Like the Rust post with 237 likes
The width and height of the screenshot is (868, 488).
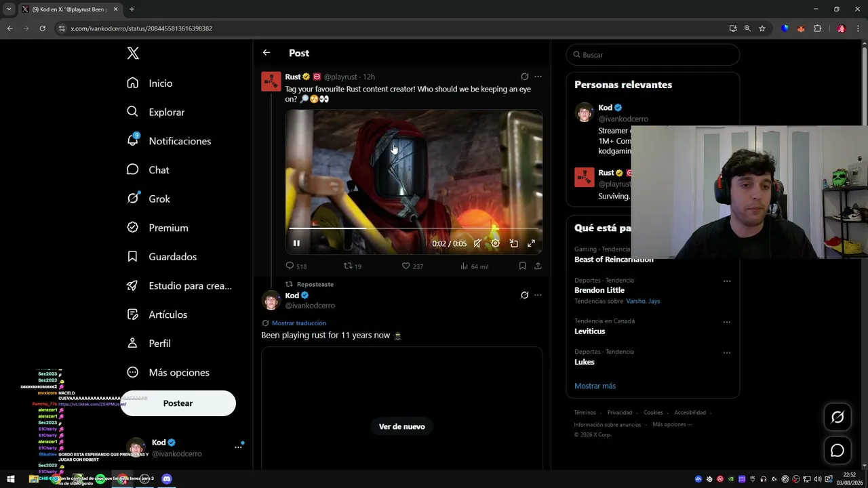pyautogui.click(x=412, y=266)
